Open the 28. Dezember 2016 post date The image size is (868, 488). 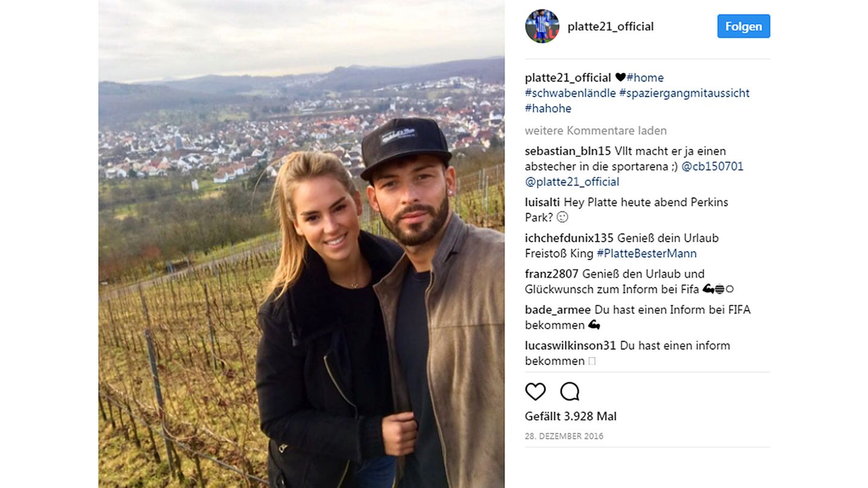tap(564, 436)
